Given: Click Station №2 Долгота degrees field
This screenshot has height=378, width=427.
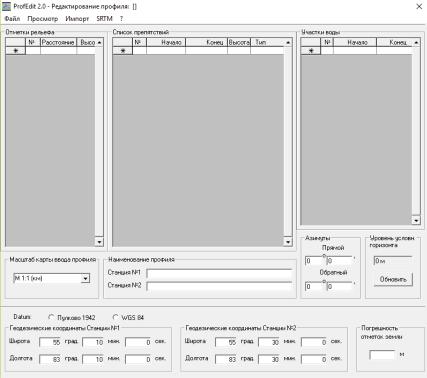Looking at the screenshot, I should coord(226,359).
